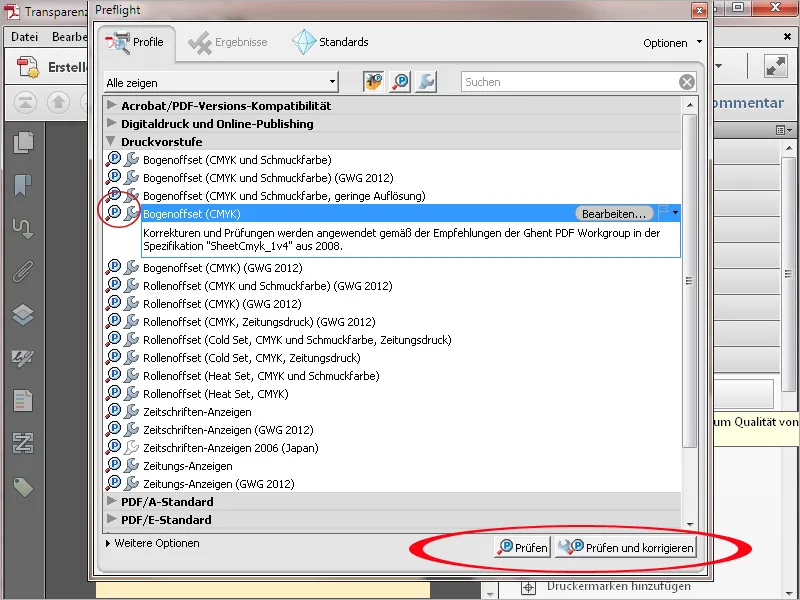The width and height of the screenshot is (800, 600).
Task: Select the wrench icon to show fixups
Action: click(x=424, y=82)
